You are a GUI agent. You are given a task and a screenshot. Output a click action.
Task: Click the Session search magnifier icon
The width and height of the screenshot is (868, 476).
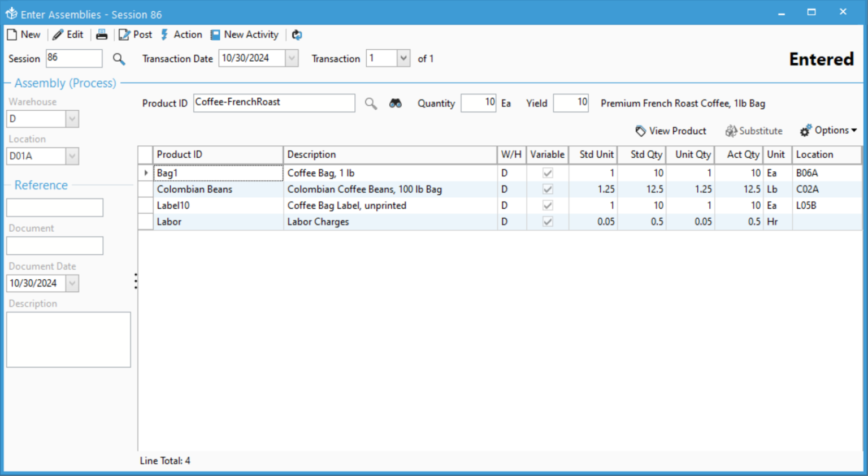point(119,59)
